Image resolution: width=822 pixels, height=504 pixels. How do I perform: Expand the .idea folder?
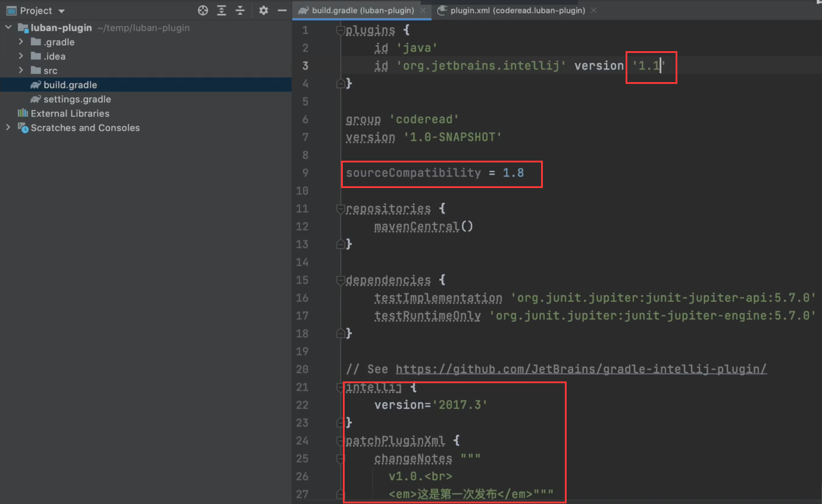[21, 56]
